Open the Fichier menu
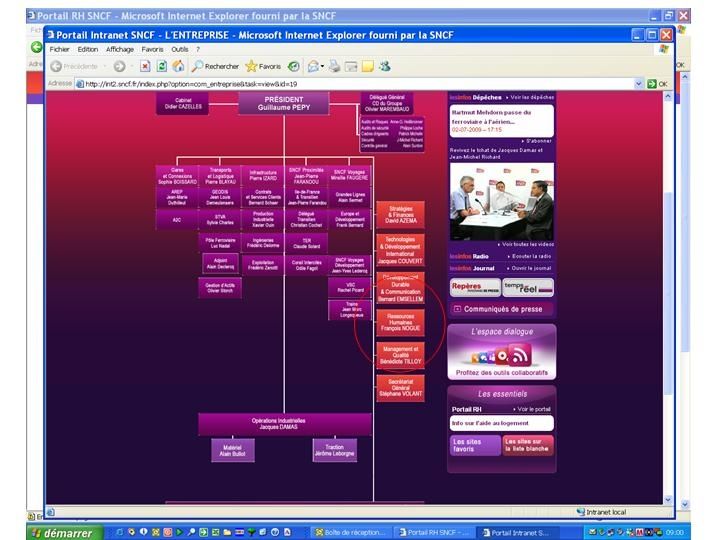 click(59, 49)
